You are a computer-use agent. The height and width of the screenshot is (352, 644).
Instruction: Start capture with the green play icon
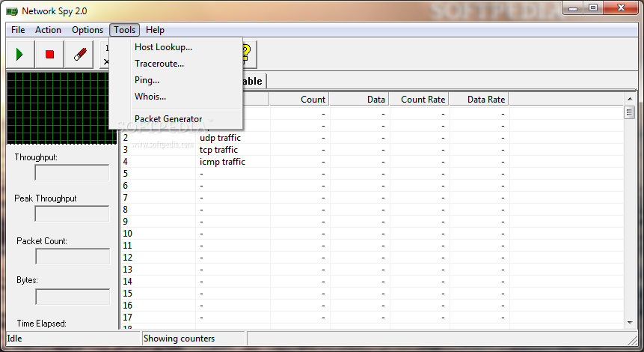pos(20,54)
